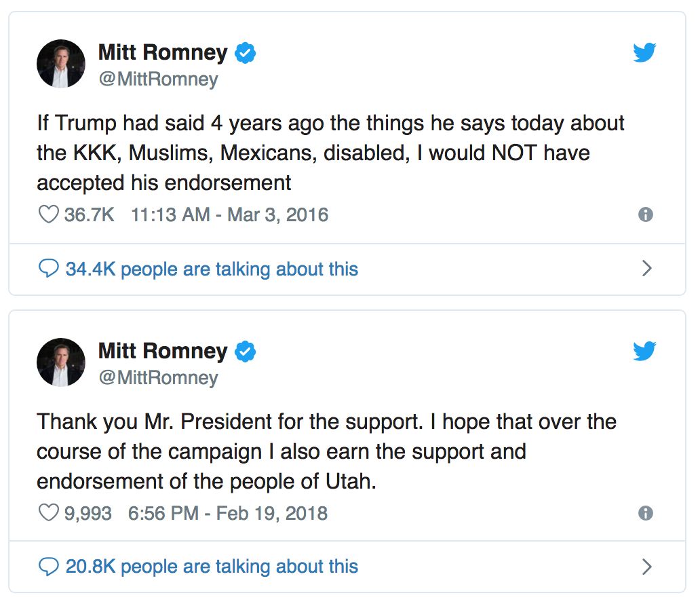
Task: Like the 2018 tweet with 9,993 likes
Action: tap(48, 512)
